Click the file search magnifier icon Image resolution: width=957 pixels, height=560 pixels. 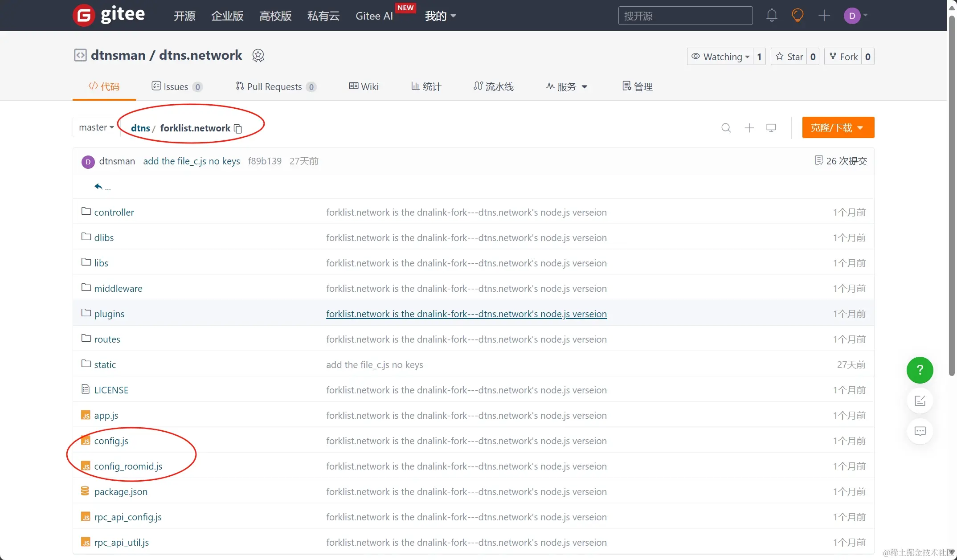pos(726,128)
